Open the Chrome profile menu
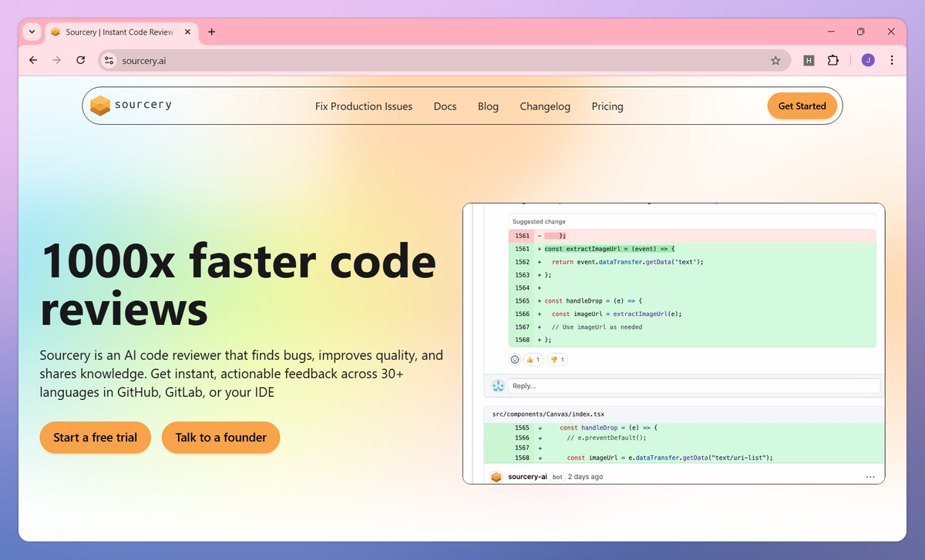 [x=867, y=60]
